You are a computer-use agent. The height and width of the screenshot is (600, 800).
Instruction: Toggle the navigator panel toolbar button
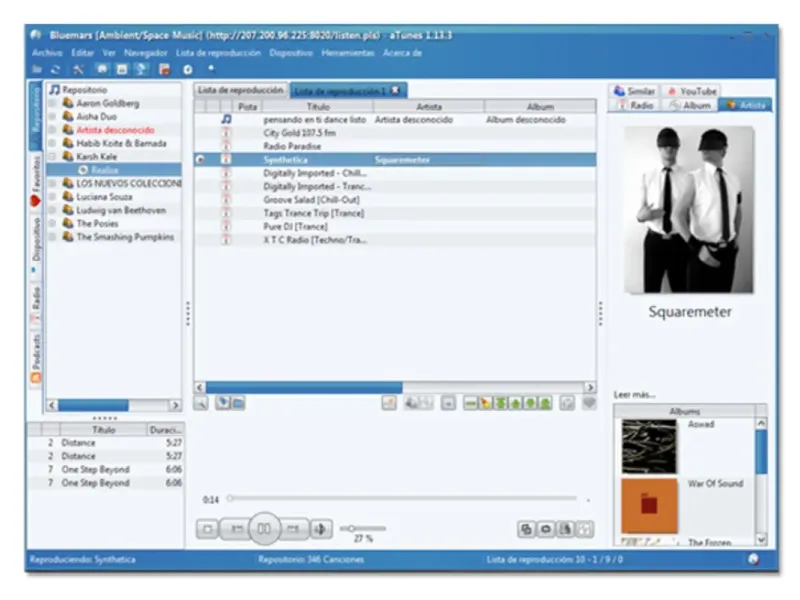click(x=102, y=69)
